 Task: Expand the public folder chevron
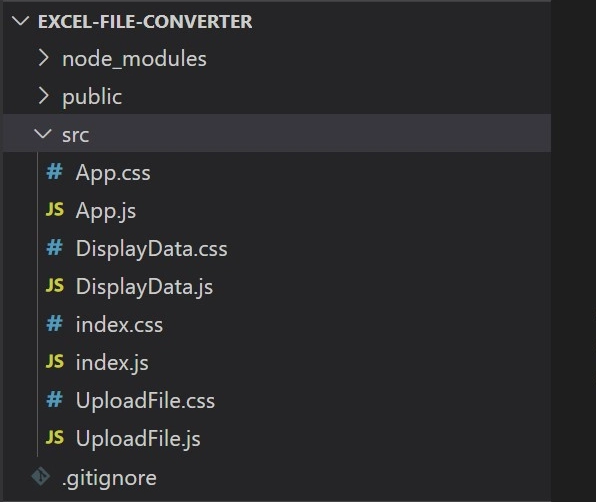point(44,96)
